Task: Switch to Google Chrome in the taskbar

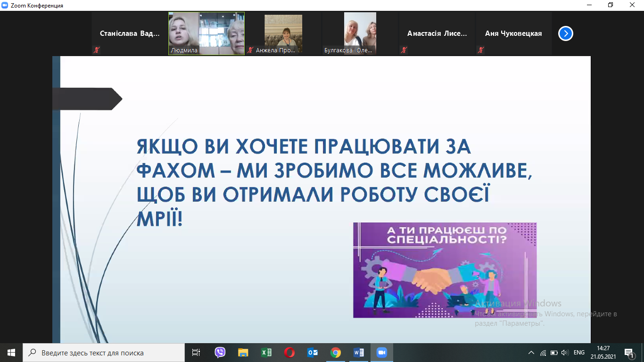Action: 336,353
